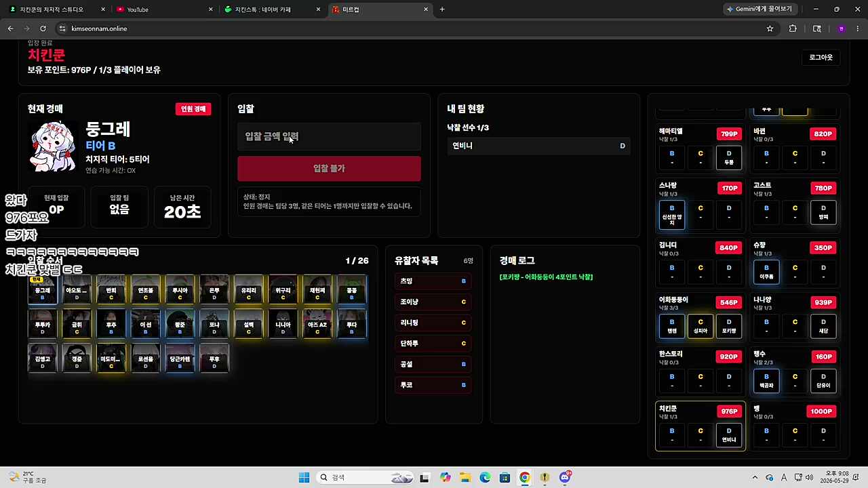Switch to the 치킨쿤의 치지직 스튜디오 tab
Viewport: 868px width, 488px height.
[x=56, y=9]
